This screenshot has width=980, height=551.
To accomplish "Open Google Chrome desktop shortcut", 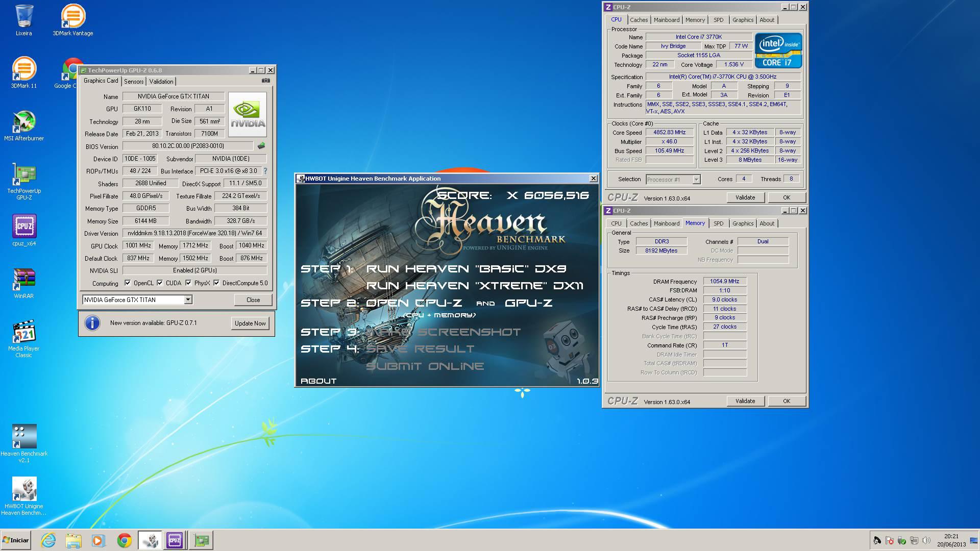I will pos(69,72).
